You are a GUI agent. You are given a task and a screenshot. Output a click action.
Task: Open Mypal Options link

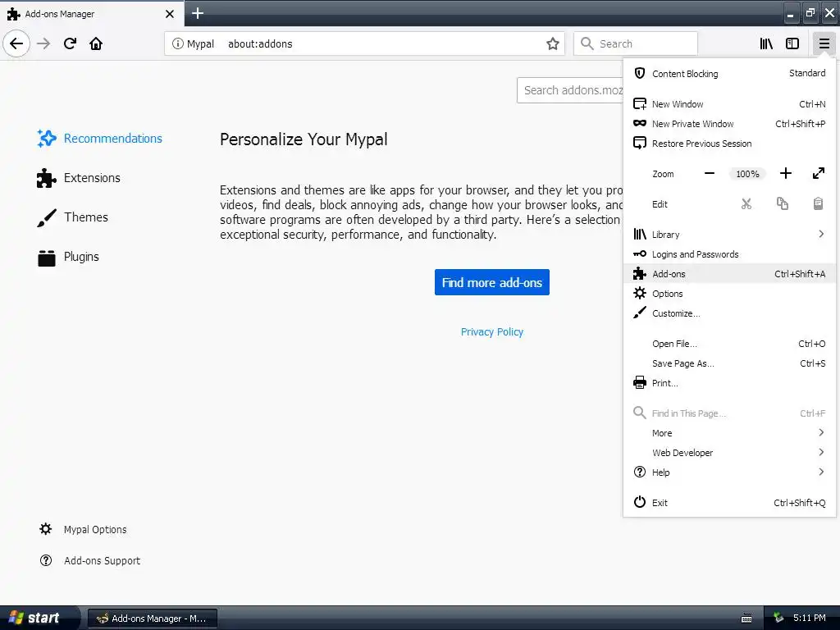pyautogui.click(x=84, y=529)
